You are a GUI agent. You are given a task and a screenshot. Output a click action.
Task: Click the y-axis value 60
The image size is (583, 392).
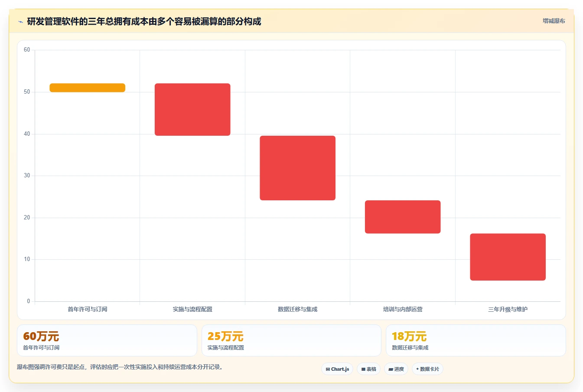[27, 50]
